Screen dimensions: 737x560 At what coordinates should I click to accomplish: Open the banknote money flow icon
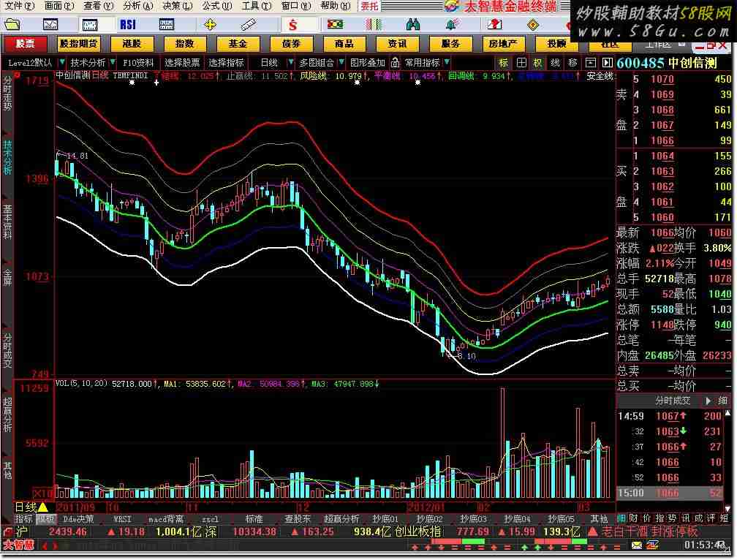tap(335, 24)
